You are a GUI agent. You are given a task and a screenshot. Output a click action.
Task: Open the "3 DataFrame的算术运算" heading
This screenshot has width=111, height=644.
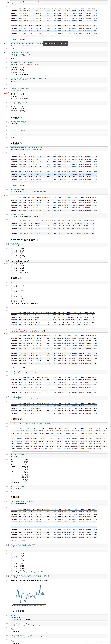[23, 240]
